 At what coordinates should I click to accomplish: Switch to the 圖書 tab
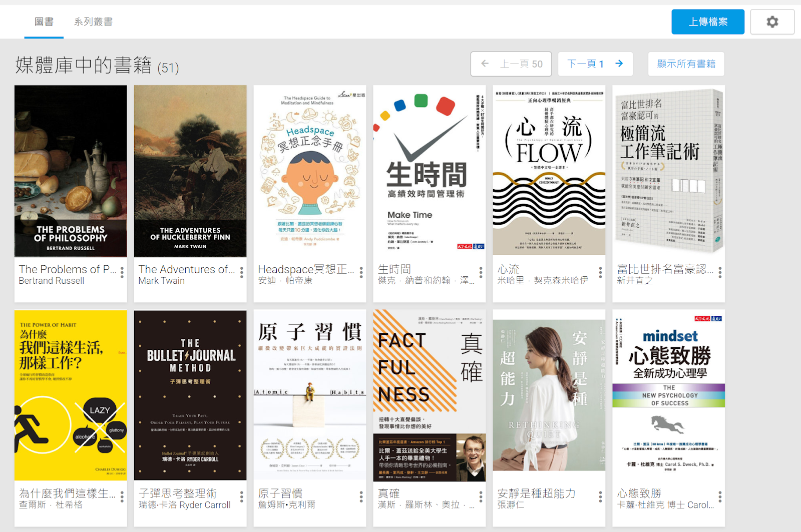(x=44, y=22)
